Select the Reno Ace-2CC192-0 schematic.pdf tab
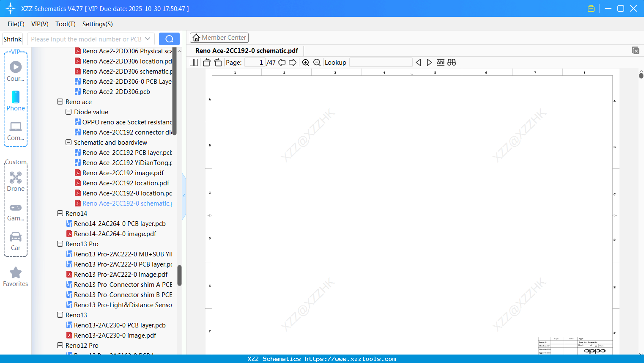 point(247,51)
